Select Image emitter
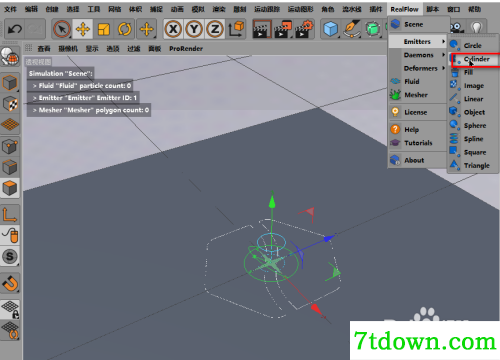 [473, 86]
